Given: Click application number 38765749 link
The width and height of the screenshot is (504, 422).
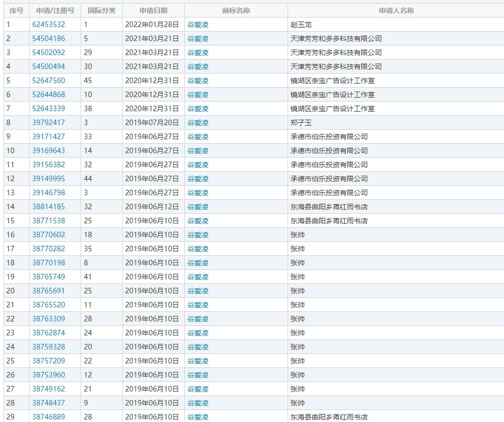Looking at the screenshot, I should coord(49,277).
